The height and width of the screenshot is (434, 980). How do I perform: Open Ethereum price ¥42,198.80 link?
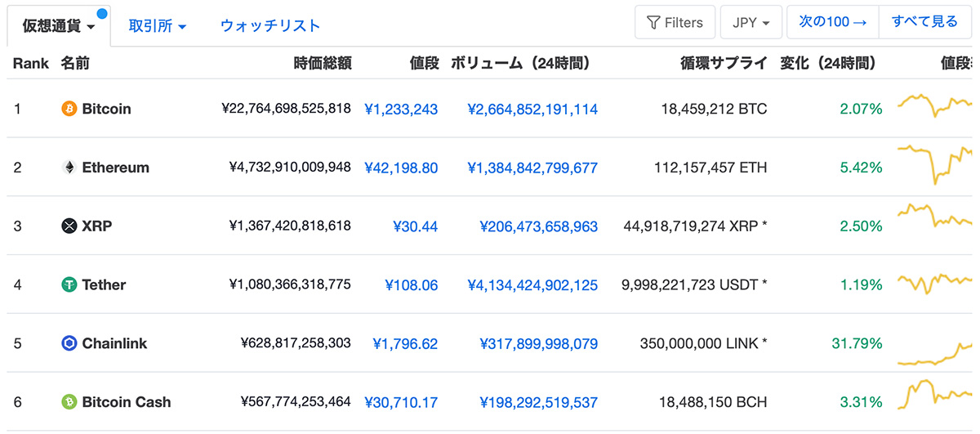(x=401, y=168)
